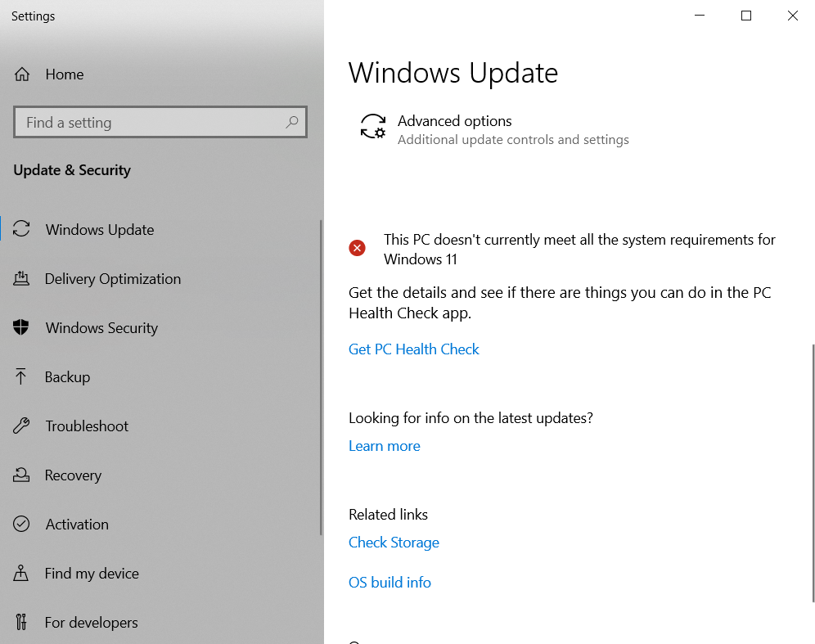Screen dimensions: 815x644
Task: Open Delivery Optimization via its icon
Action: click(22, 278)
